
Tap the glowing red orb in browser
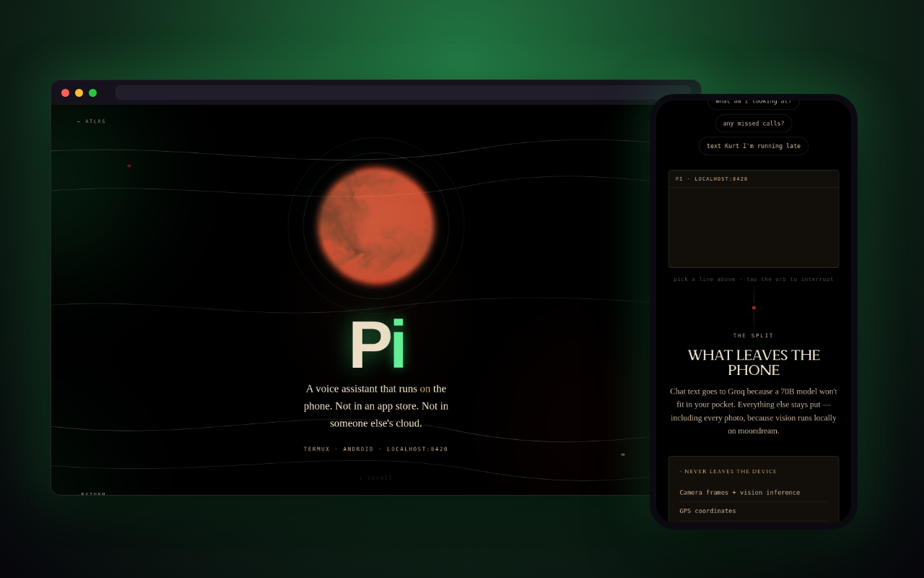376,225
